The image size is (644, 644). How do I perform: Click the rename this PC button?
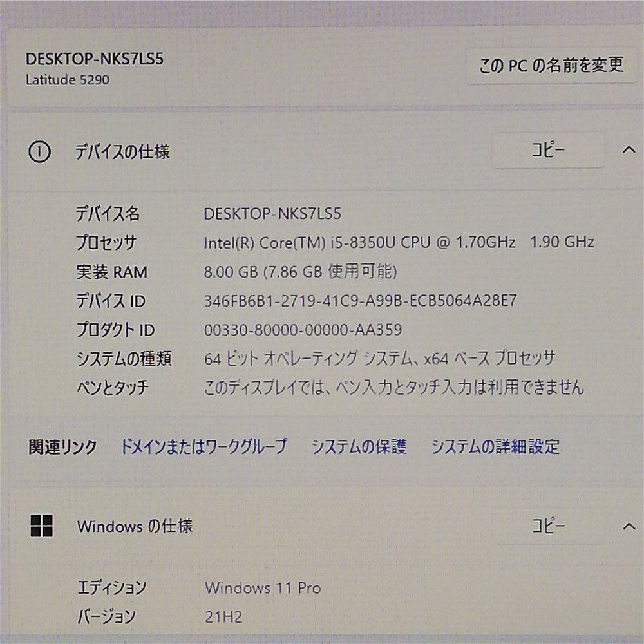[551, 65]
